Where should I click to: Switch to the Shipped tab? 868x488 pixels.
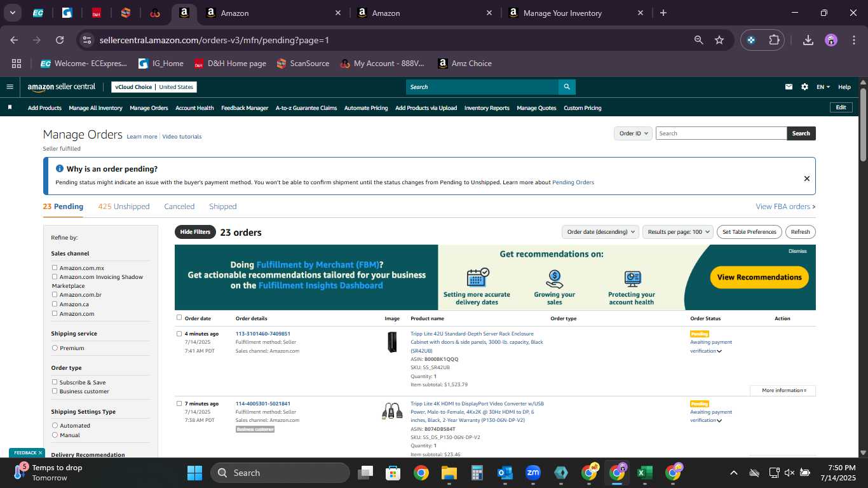pyautogui.click(x=222, y=207)
